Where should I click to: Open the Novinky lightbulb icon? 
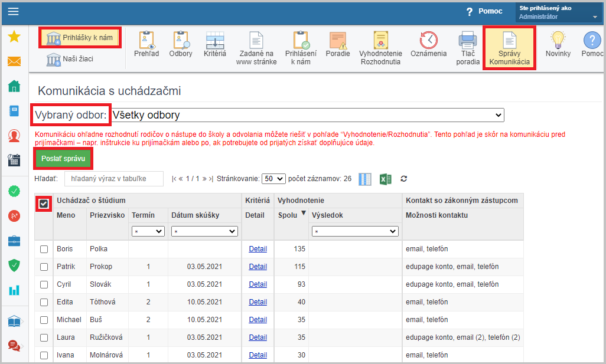pyautogui.click(x=558, y=44)
